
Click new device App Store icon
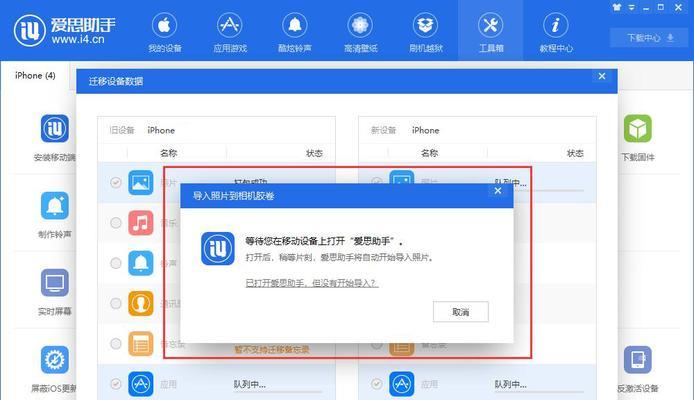(x=402, y=384)
